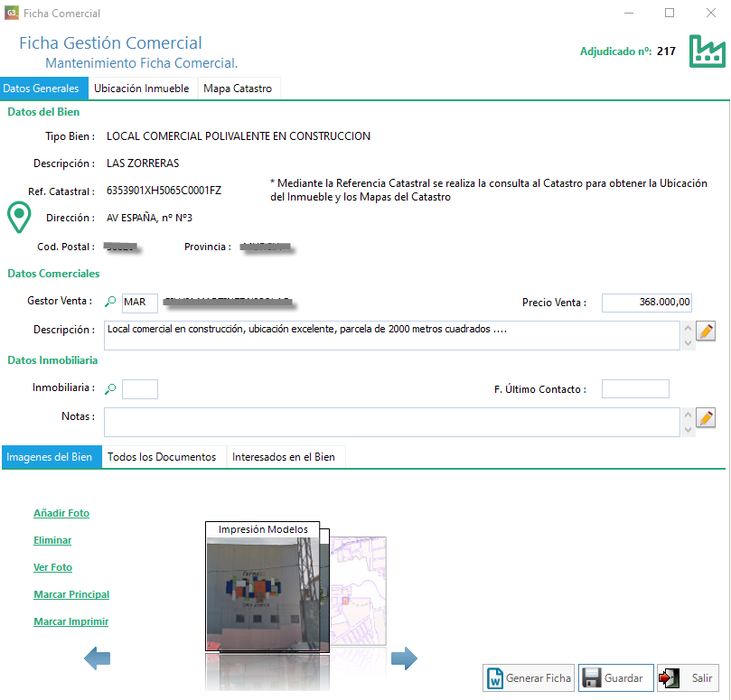Click the magnifier icon beside Gestor Venta
The image size is (731, 700).
[110, 302]
